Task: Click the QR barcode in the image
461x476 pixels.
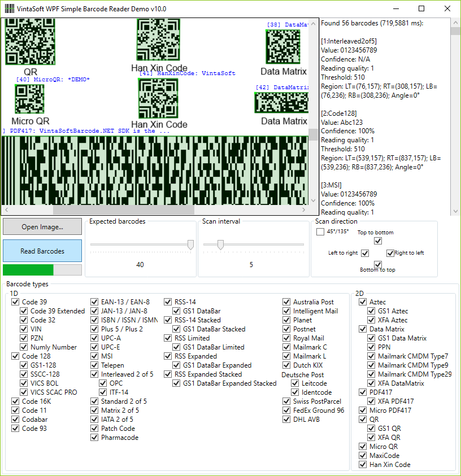Action: point(30,42)
